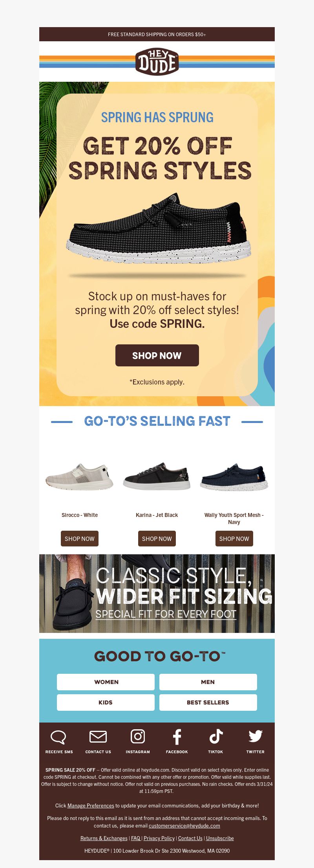314x868 pixels.
Task: Open the KIDS category
Action: pos(106,702)
